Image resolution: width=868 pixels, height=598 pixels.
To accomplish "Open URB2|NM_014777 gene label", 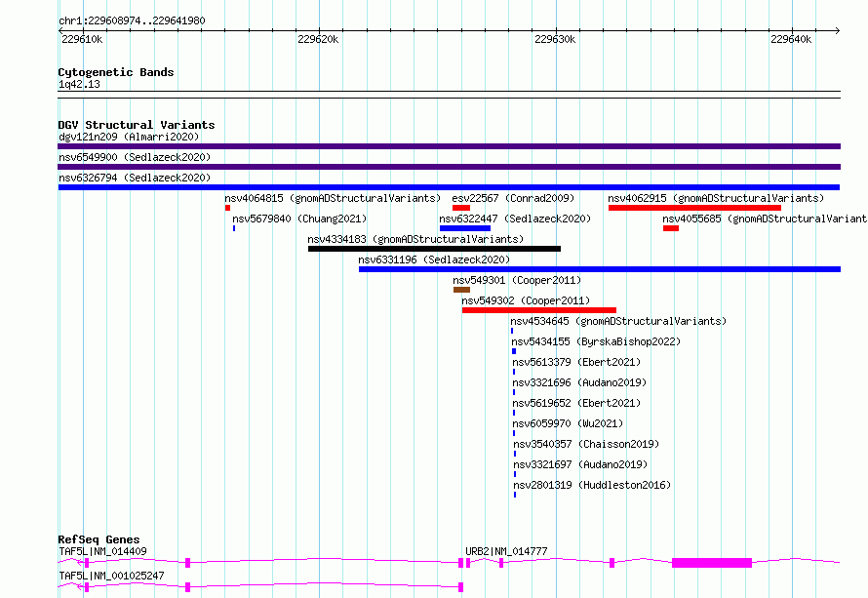I will 506,551.
